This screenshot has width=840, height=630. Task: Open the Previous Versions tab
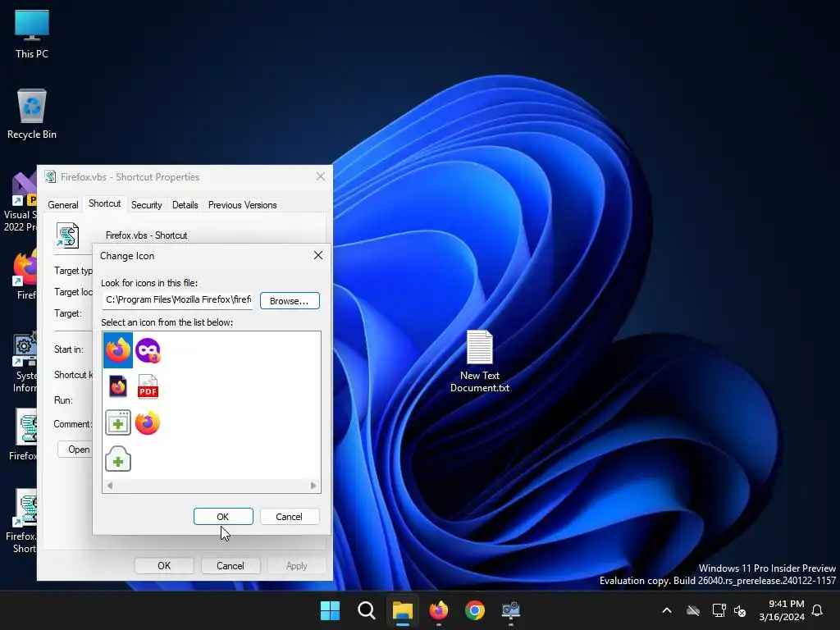pyautogui.click(x=242, y=204)
